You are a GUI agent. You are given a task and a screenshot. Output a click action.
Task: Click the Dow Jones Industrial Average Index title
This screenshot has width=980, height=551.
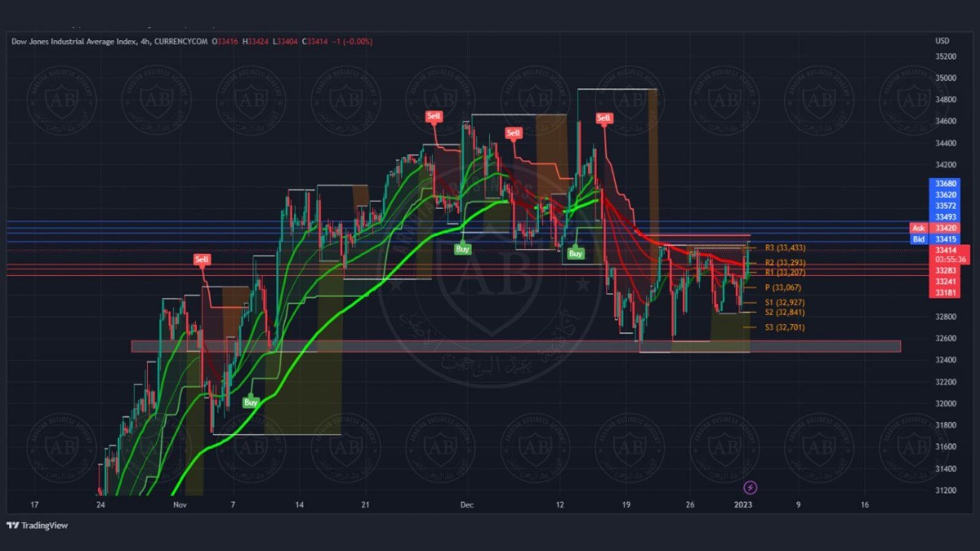pos(74,42)
